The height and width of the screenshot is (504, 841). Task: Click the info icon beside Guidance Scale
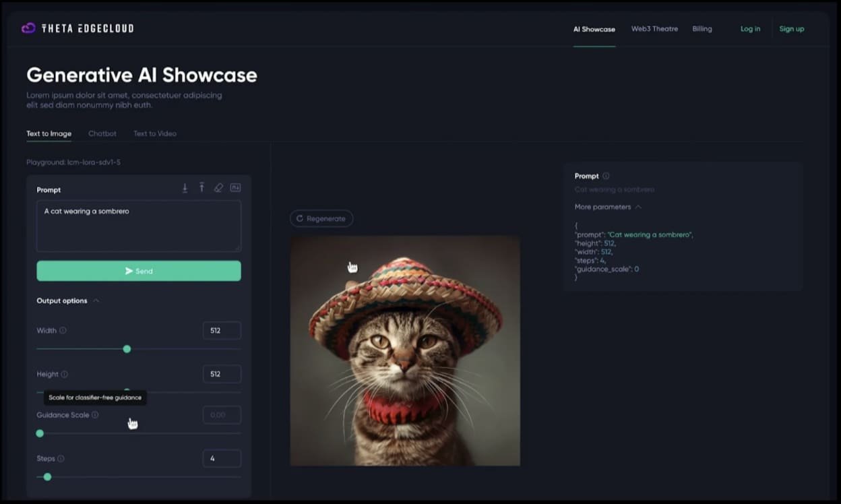95,415
